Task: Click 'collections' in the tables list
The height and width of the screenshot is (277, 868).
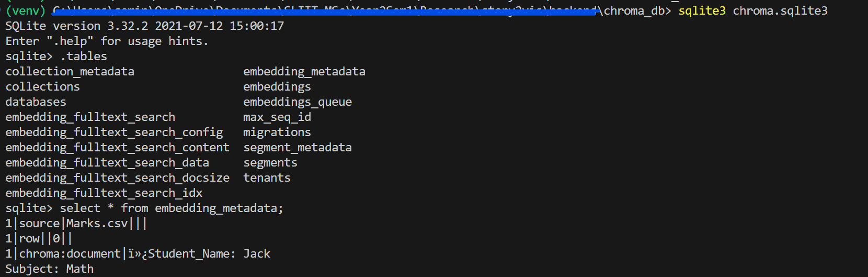Action: click(x=42, y=87)
